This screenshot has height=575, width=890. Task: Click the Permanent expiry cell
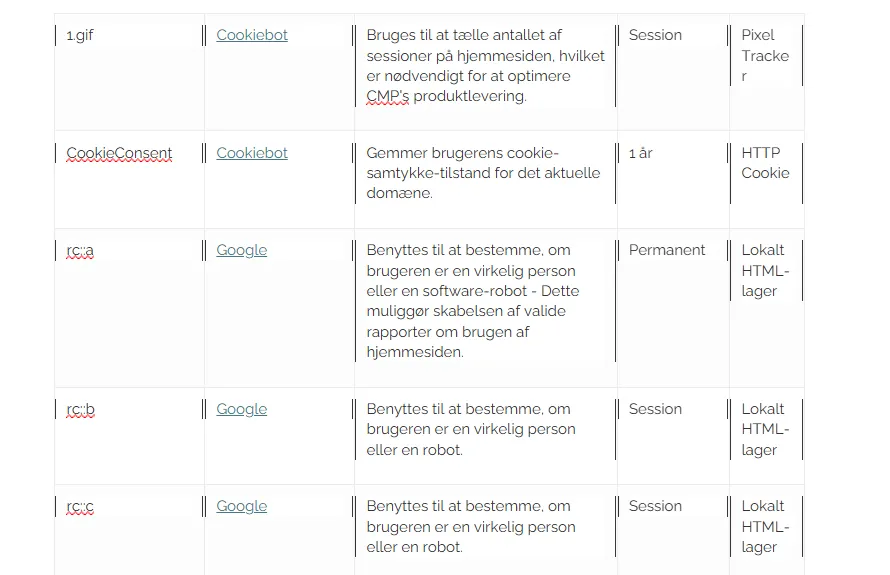click(666, 250)
